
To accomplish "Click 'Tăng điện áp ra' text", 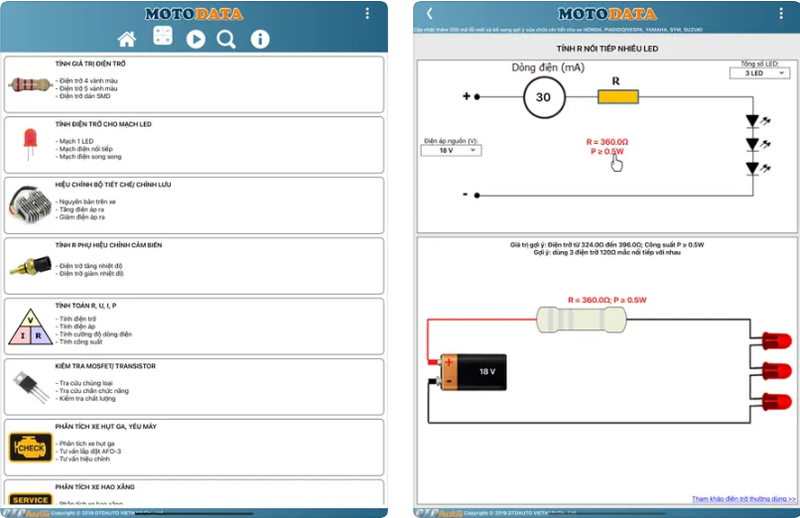I will [x=82, y=209].
